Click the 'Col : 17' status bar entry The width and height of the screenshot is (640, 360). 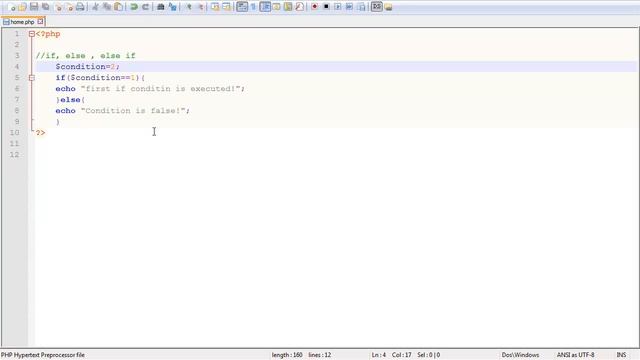click(402, 355)
